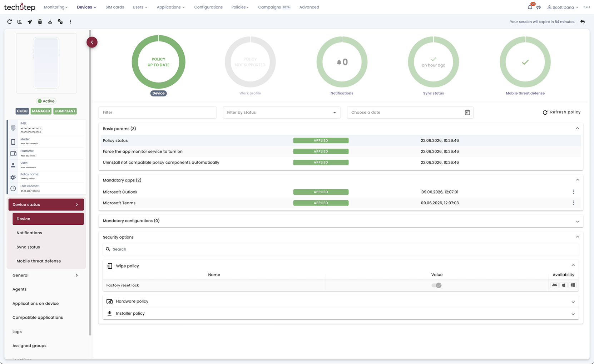The image size is (594, 364).
Task: Open the Devices menu
Action: click(86, 7)
